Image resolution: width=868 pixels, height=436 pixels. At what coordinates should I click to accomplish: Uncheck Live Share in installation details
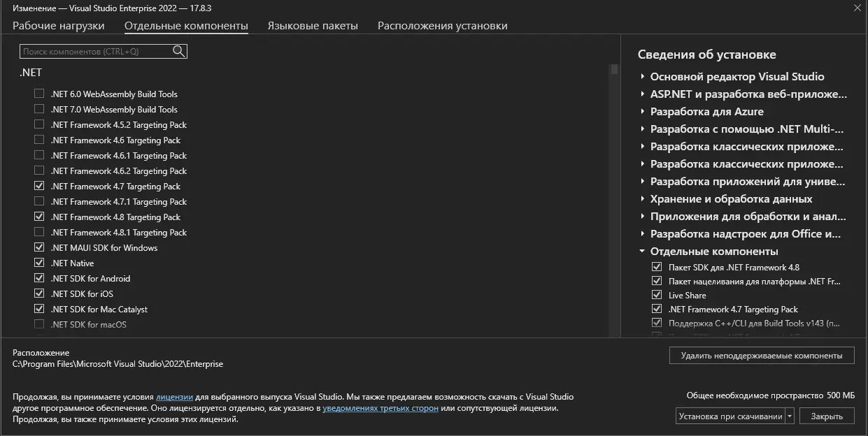(656, 296)
